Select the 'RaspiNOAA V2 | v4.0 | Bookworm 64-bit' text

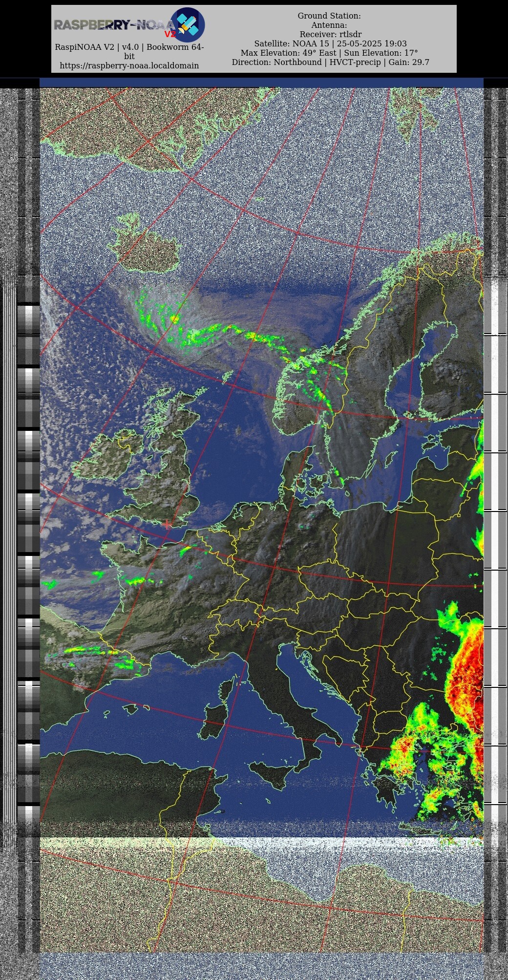tap(129, 51)
